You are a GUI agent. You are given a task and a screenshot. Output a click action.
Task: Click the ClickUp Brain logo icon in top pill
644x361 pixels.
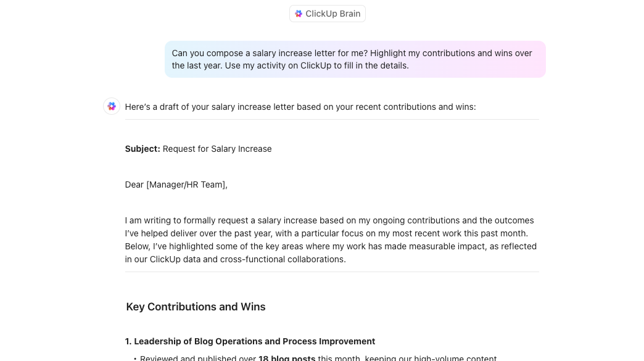click(299, 14)
